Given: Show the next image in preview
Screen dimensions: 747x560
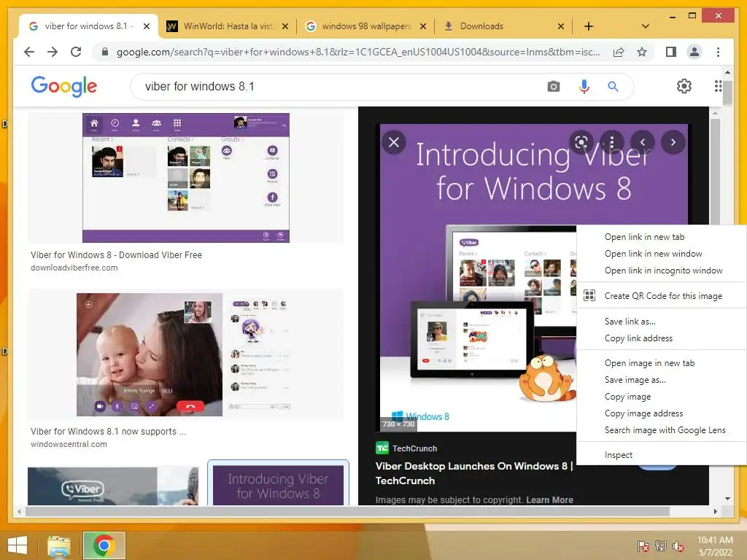Looking at the screenshot, I should pos(673,142).
